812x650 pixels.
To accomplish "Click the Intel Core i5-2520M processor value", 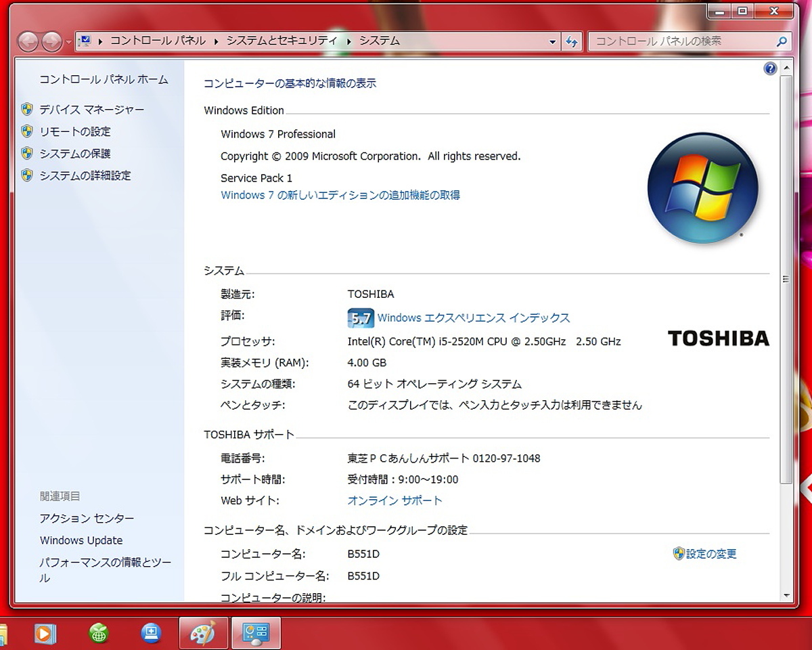I will click(x=484, y=341).
